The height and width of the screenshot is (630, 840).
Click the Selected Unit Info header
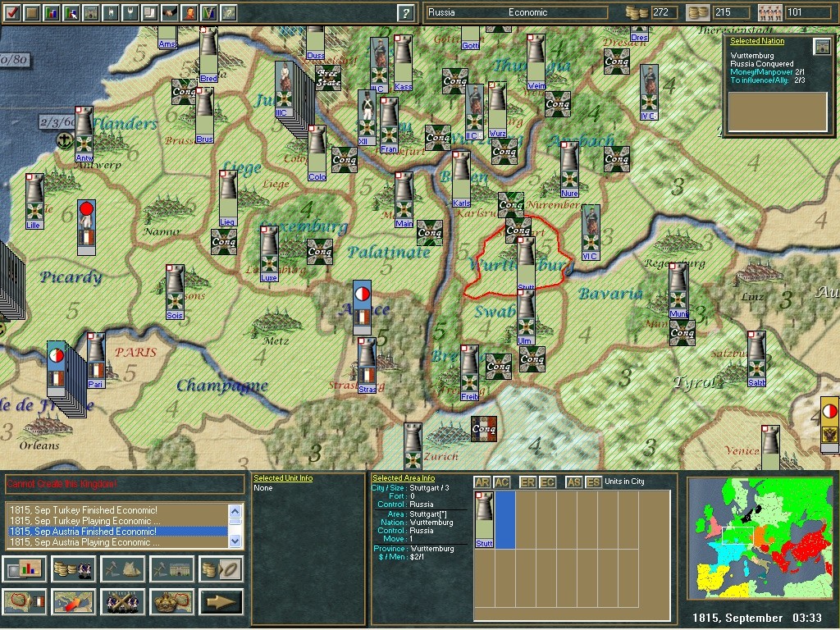[x=283, y=478]
